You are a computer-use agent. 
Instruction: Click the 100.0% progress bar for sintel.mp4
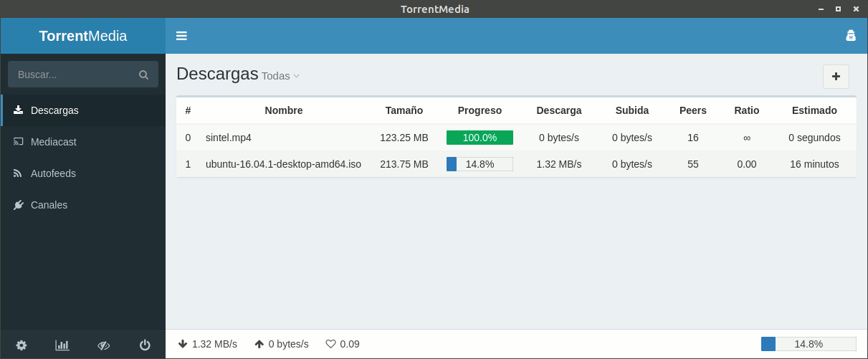click(x=480, y=138)
